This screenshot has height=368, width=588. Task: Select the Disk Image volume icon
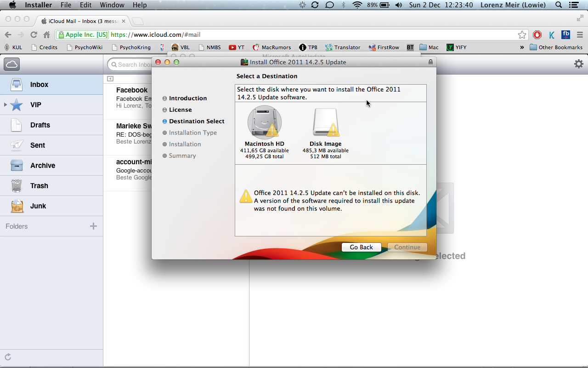pyautogui.click(x=326, y=122)
